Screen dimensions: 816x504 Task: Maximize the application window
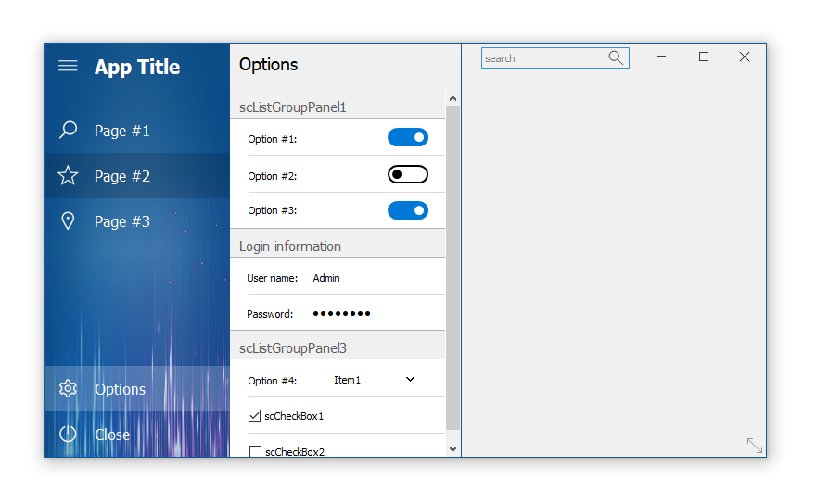point(704,57)
